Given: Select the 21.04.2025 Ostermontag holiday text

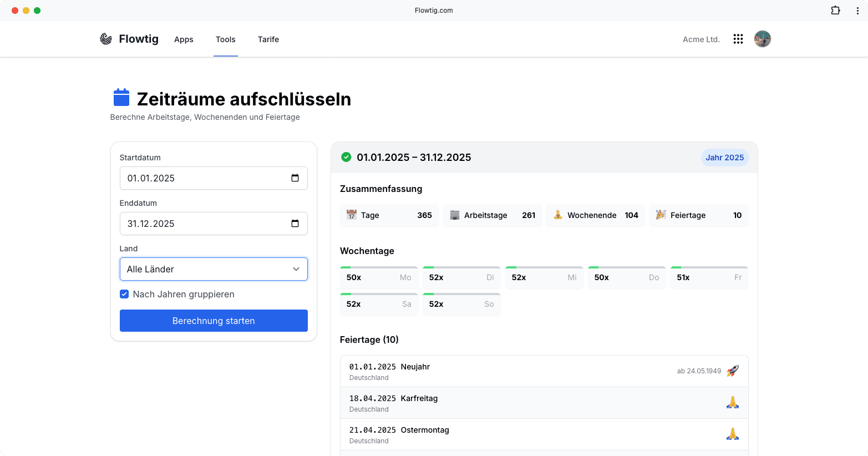Looking at the screenshot, I should pos(399,430).
